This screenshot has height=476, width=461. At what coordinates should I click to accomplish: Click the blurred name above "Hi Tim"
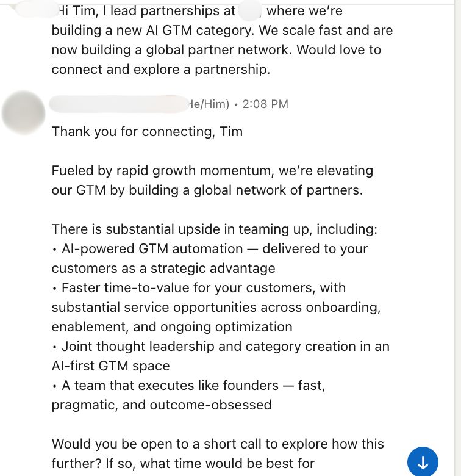coord(35,9)
